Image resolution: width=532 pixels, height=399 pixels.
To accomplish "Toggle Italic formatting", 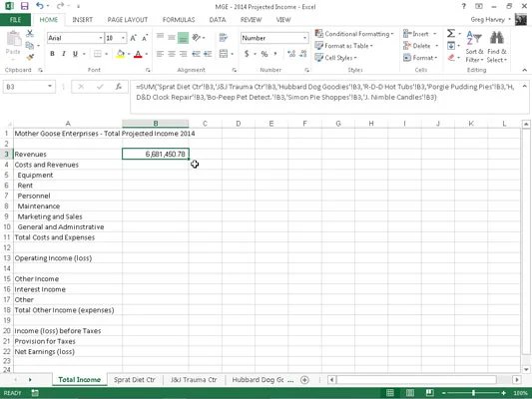I will (x=64, y=54).
